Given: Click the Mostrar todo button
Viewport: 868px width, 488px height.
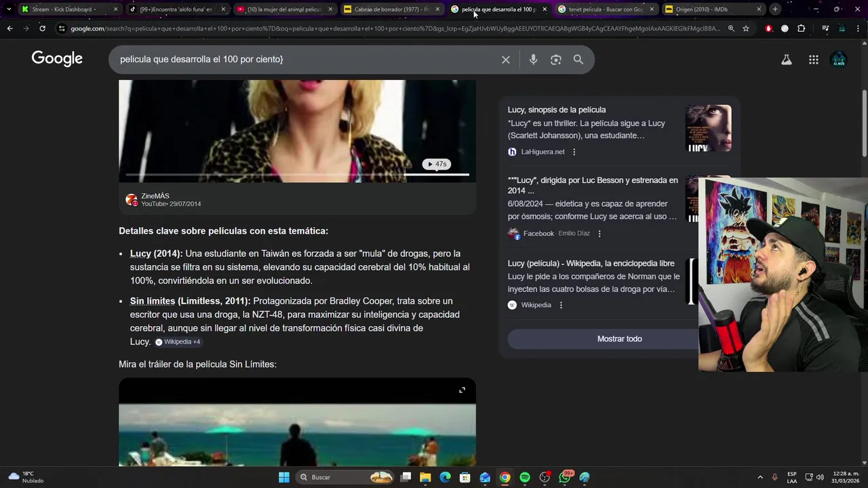Looking at the screenshot, I should click(x=619, y=339).
